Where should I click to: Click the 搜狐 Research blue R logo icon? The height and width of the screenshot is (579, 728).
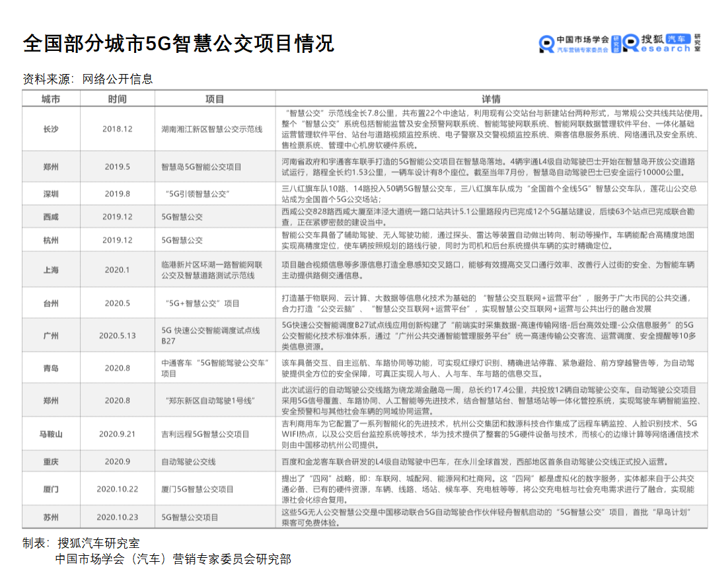click(631, 44)
